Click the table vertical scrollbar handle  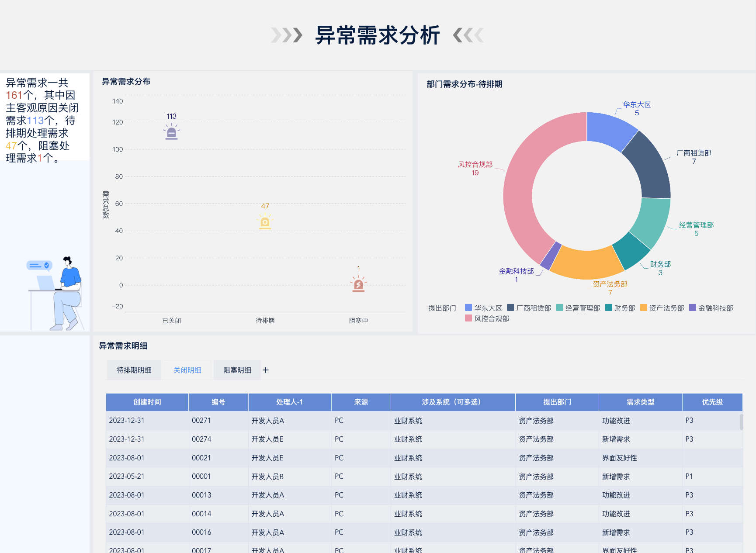pos(741,422)
